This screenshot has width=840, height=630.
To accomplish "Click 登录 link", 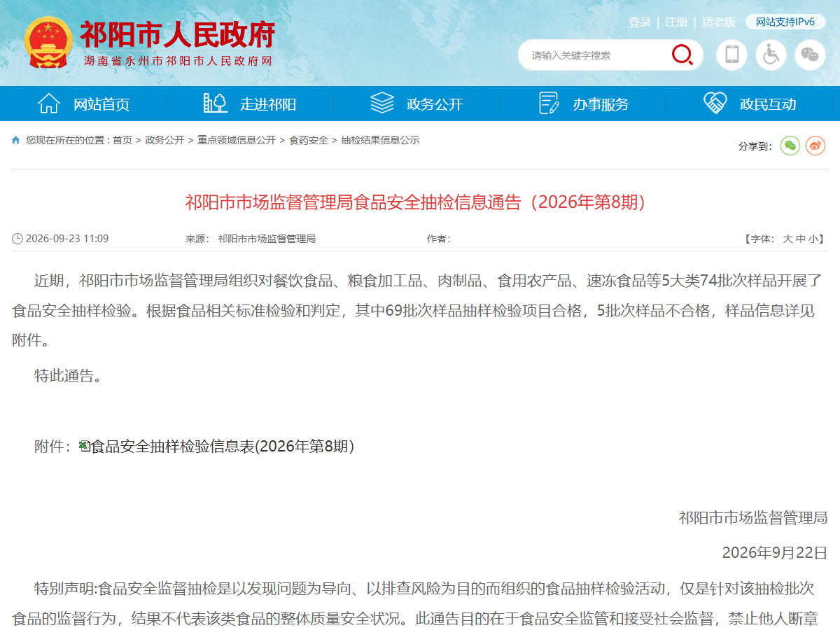I will 640,22.
